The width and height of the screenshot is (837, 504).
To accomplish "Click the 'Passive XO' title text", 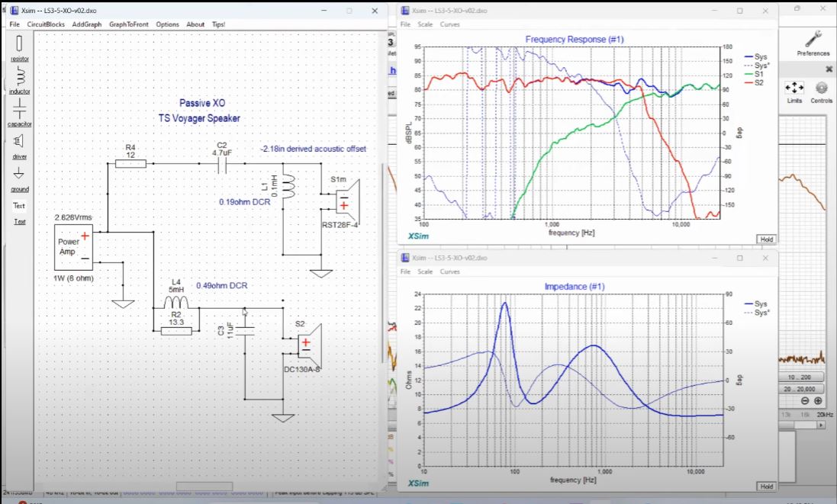I will 202,103.
